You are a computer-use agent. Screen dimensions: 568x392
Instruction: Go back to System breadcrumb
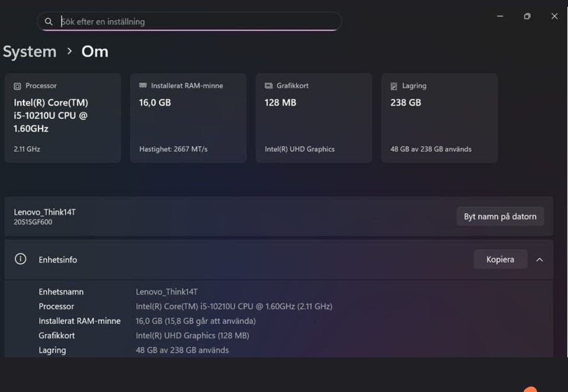30,51
